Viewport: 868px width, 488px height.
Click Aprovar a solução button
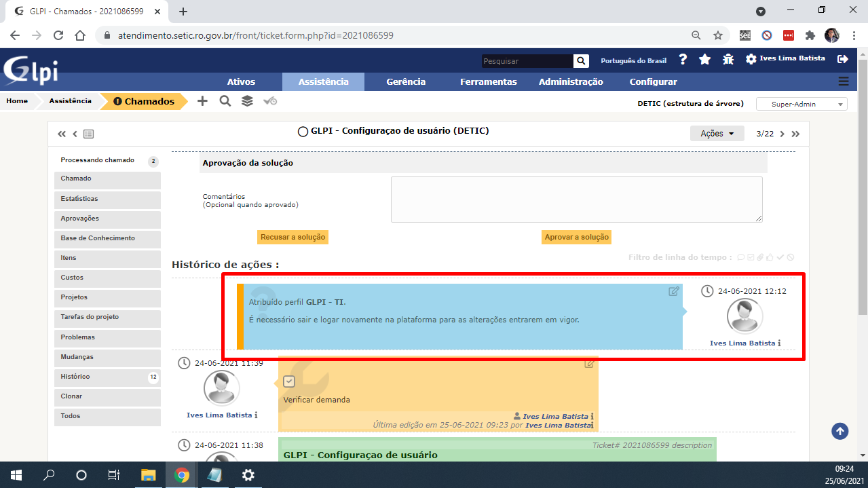(577, 238)
